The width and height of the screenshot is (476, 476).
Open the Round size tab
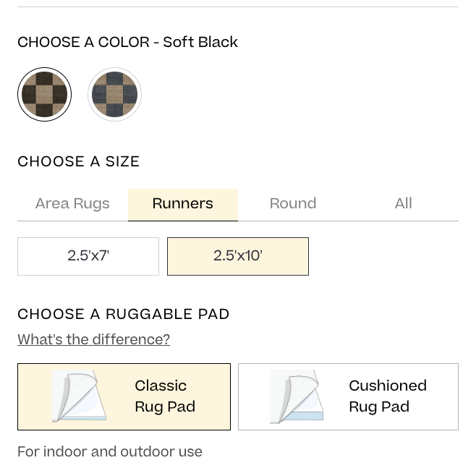293,204
